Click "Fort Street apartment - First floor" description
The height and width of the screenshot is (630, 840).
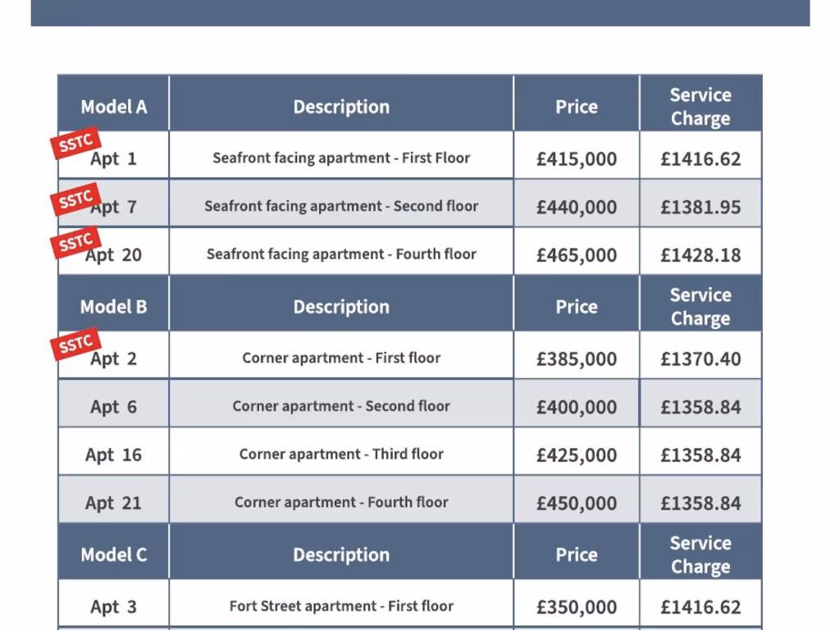[x=341, y=606]
